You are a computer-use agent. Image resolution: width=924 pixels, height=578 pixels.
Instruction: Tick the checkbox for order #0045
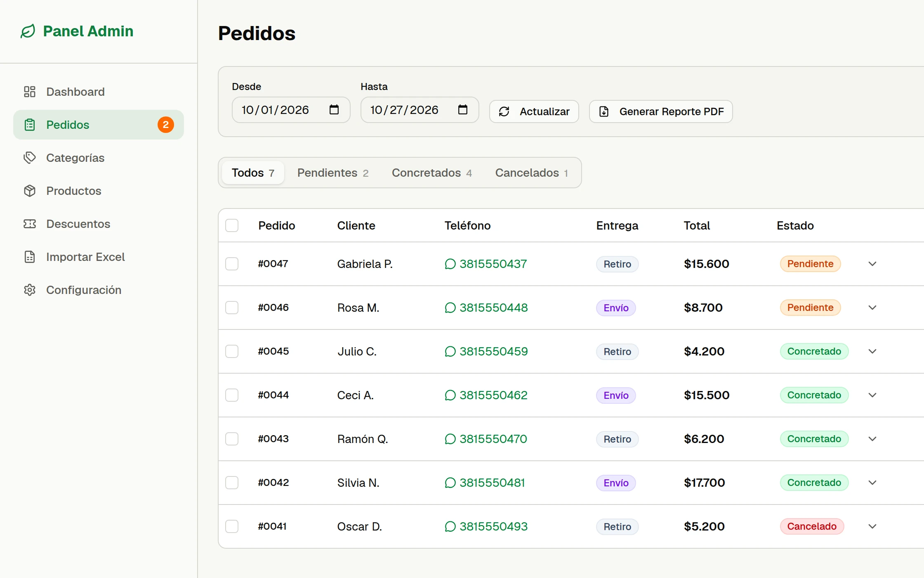pos(232,351)
